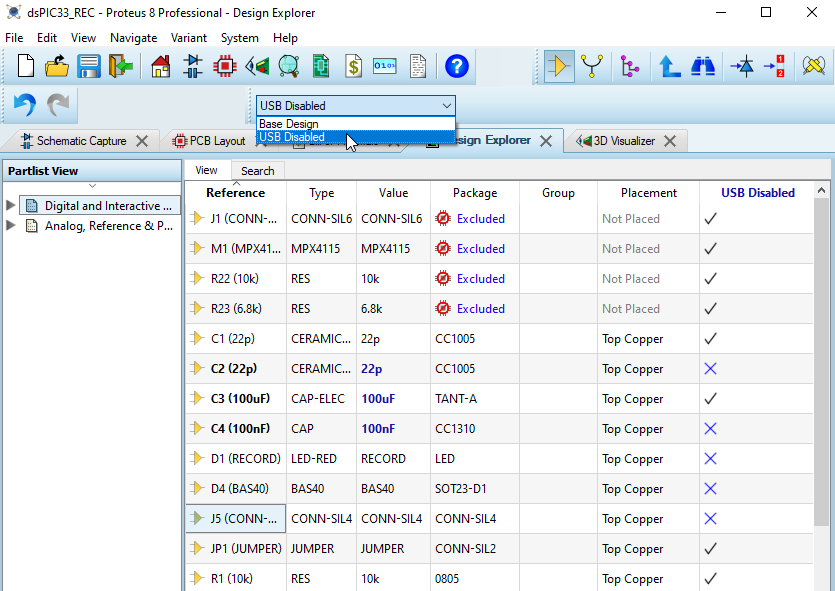
Task: Toggle USB Disabled checkmark for C1 (22p)
Action: pyautogui.click(x=710, y=338)
